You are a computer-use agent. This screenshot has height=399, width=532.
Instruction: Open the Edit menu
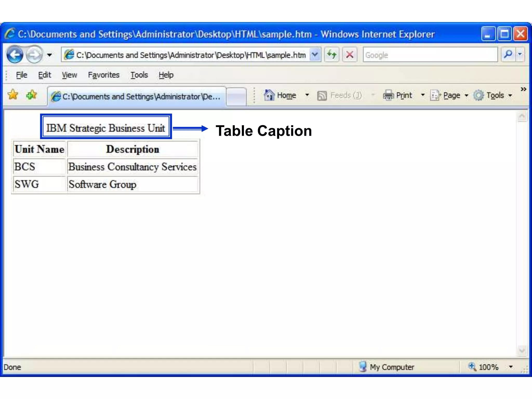pyautogui.click(x=44, y=75)
